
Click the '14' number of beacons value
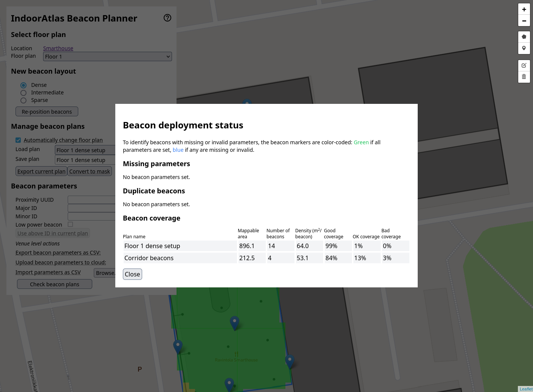280,246
